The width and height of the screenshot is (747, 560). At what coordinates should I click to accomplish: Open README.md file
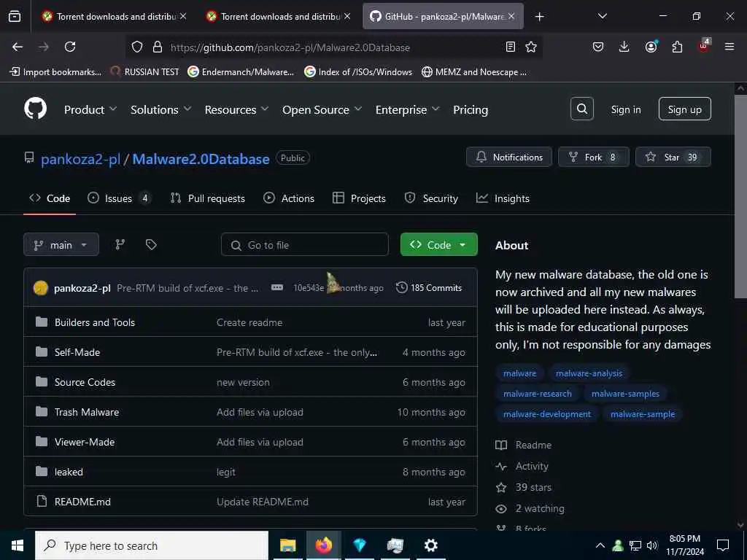click(x=82, y=502)
